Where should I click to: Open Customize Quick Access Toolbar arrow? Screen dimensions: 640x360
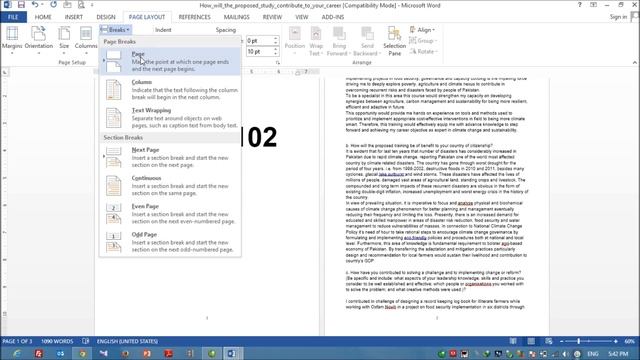point(92,5)
